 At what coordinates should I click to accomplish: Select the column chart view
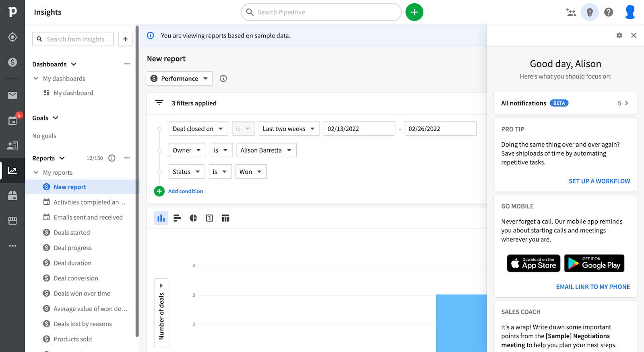[161, 218]
